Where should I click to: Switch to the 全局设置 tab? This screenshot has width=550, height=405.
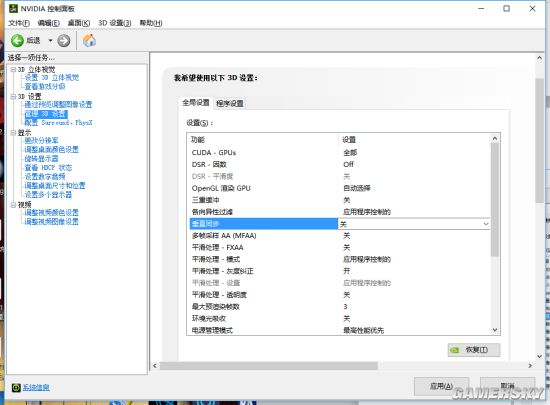point(196,103)
